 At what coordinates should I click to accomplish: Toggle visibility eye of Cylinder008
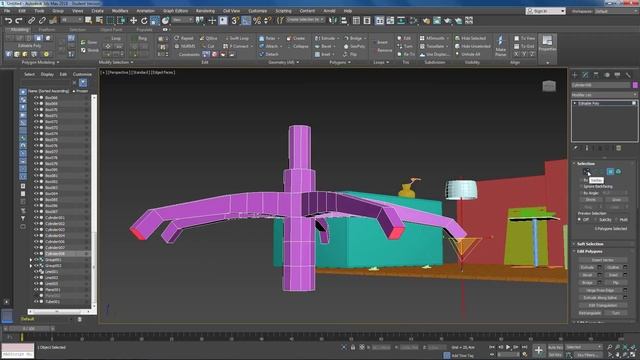point(36,253)
